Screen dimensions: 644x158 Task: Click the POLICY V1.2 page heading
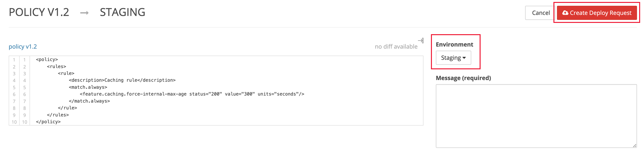tap(39, 12)
